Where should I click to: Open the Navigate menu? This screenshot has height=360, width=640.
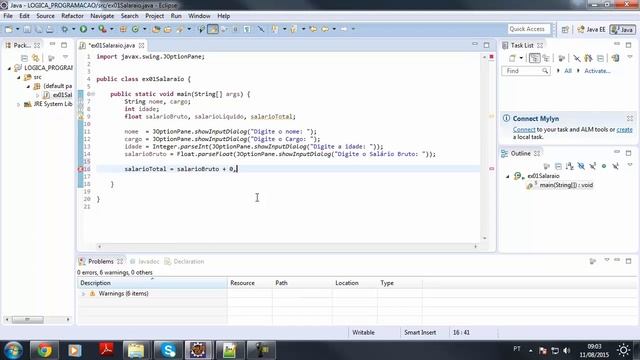pyautogui.click(x=102, y=16)
